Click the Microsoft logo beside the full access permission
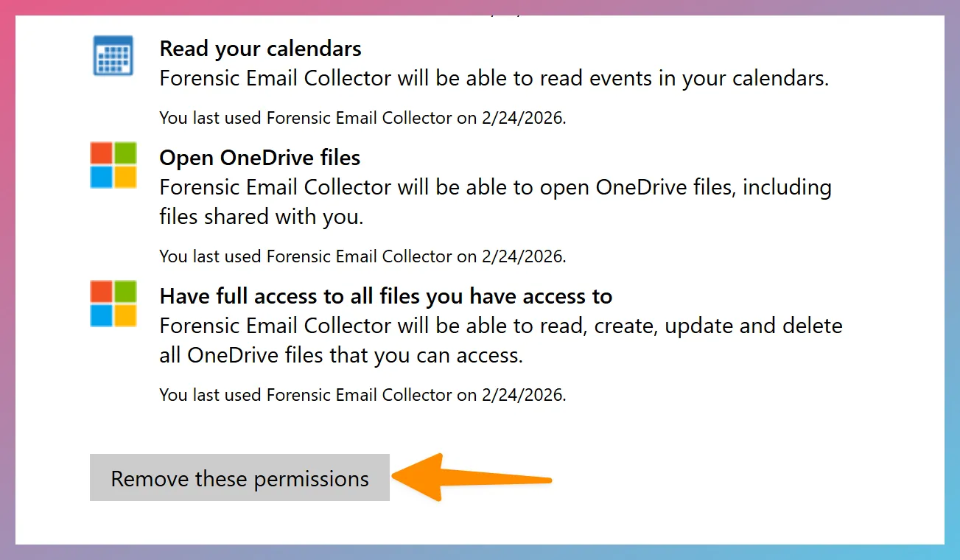The width and height of the screenshot is (960, 560). [113, 303]
